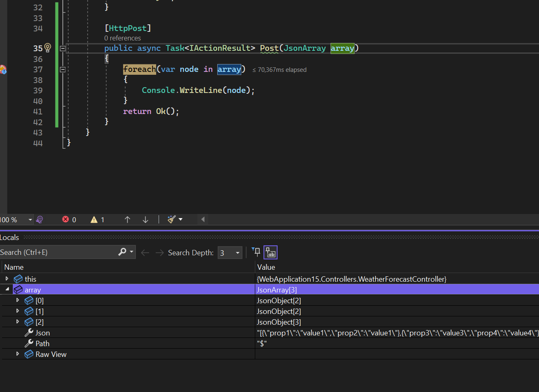Open the zoom level dropdown showing 100 %

30,220
